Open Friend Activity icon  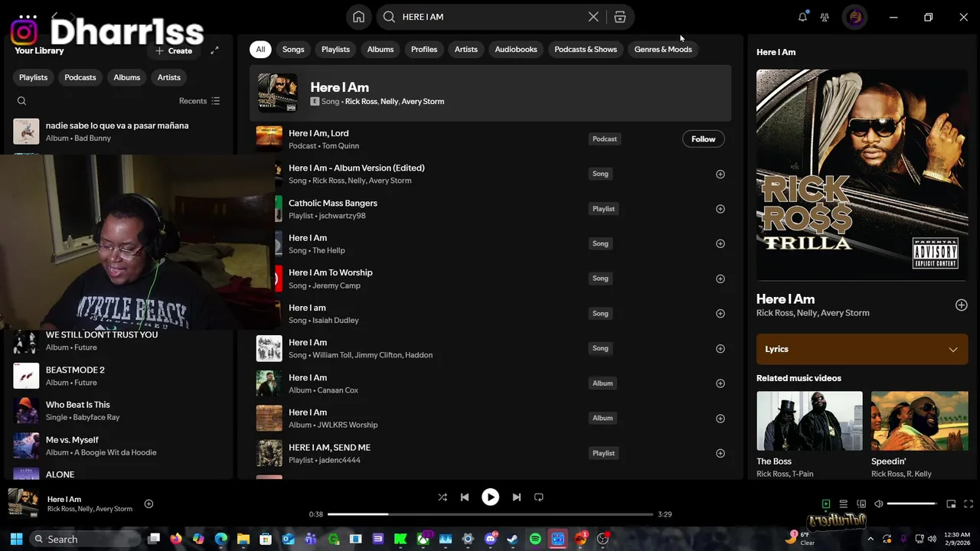(x=825, y=17)
